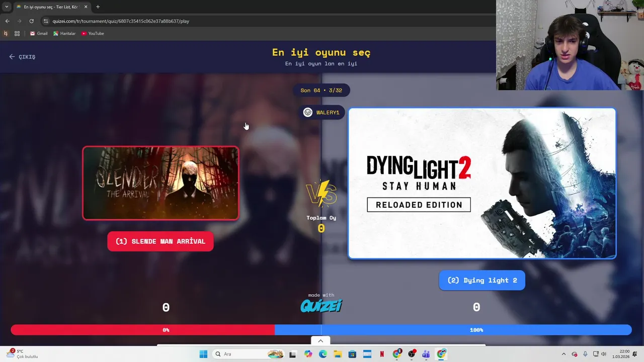This screenshot has width=644, height=362.
Task: Open the tab search dropdown
Action: 7,7
